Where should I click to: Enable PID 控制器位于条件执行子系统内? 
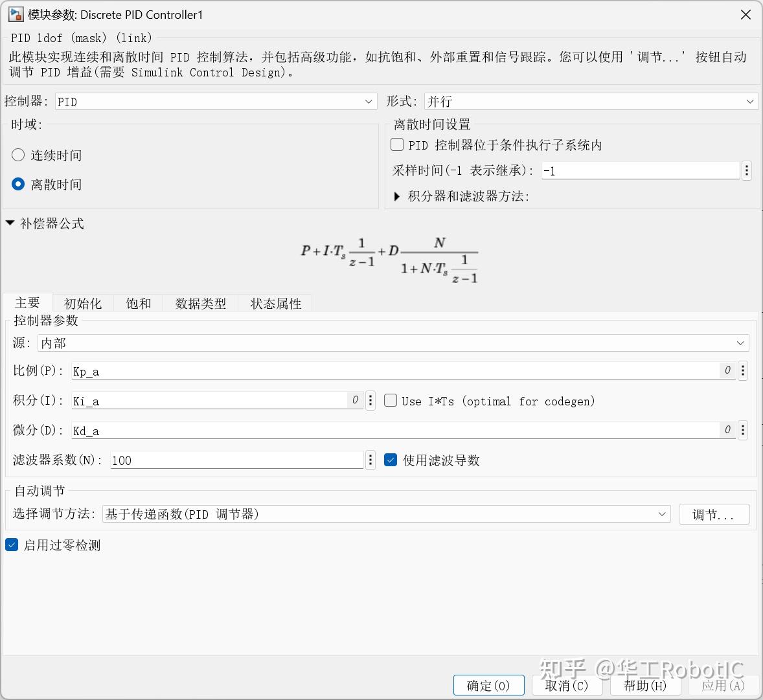pos(396,144)
